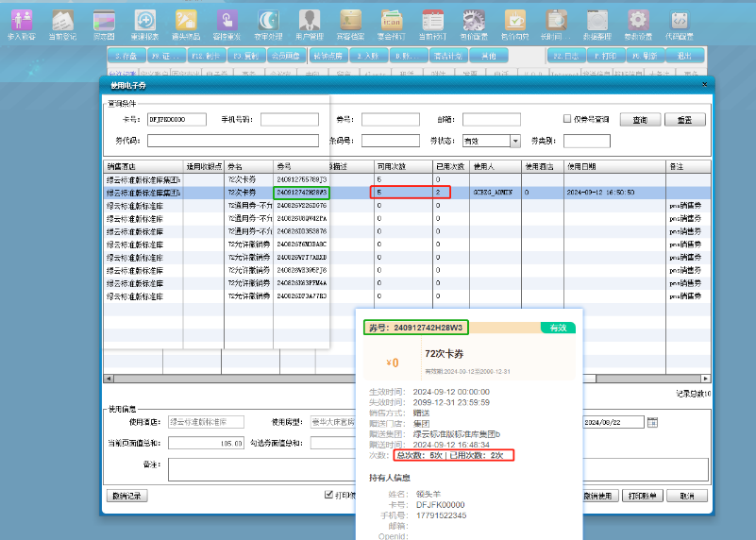Sort by the 使用日期 column header
Image resolution: width=756 pixels, height=540 pixels.
[614, 166]
